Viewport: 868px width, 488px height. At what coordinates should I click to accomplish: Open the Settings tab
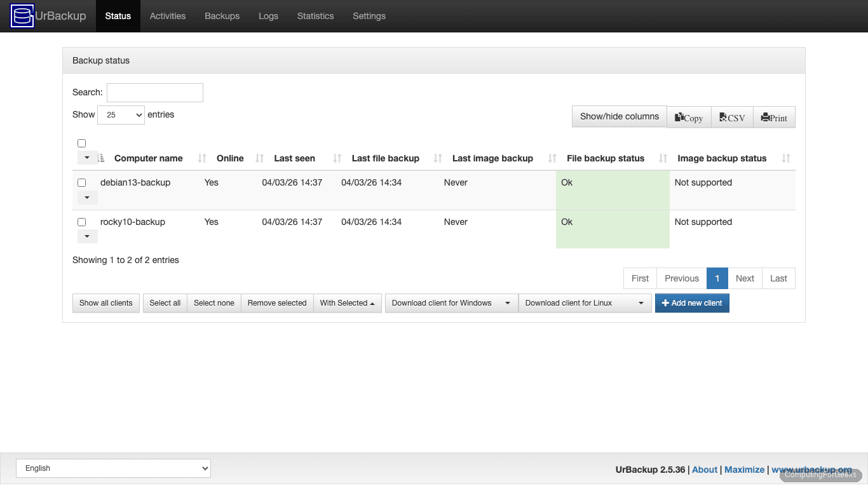click(369, 16)
